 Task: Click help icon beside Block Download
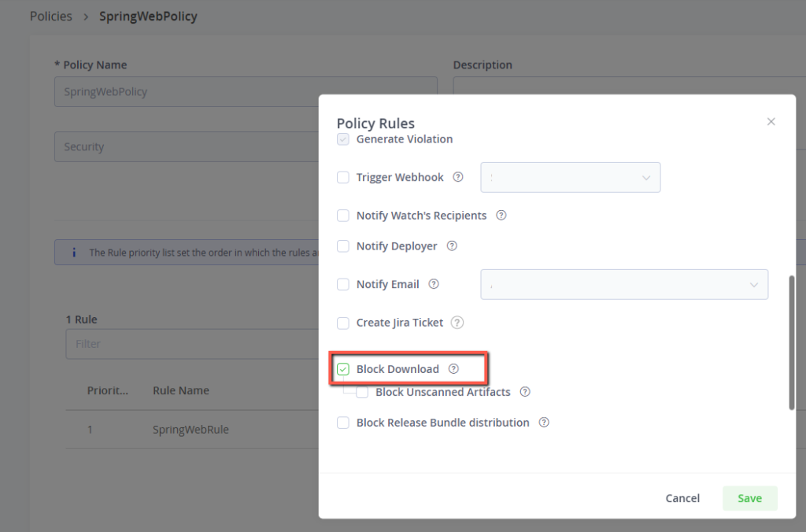coord(453,369)
